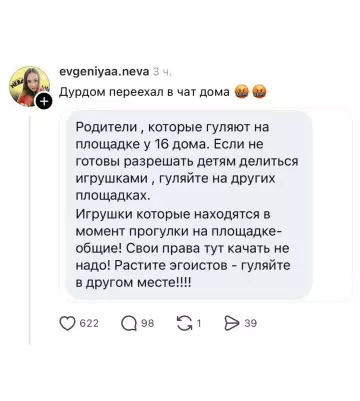Open the evgeniyaa.neva username link
360x401 pixels.
tap(104, 72)
